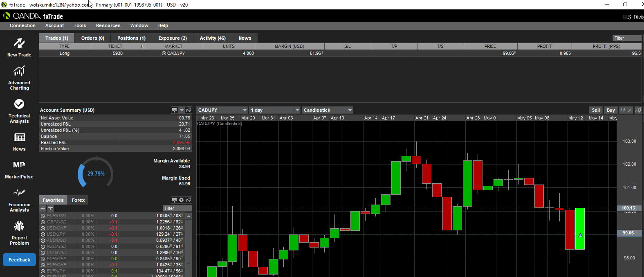
Task: Click the clock icon beside GBP/USD
Action: click(x=43, y=222)
